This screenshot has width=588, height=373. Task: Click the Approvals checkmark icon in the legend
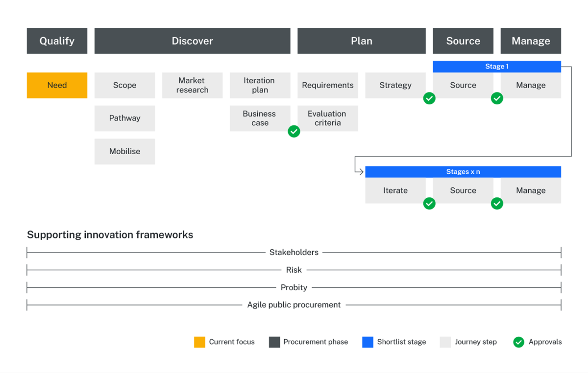[x=518, y=342]
